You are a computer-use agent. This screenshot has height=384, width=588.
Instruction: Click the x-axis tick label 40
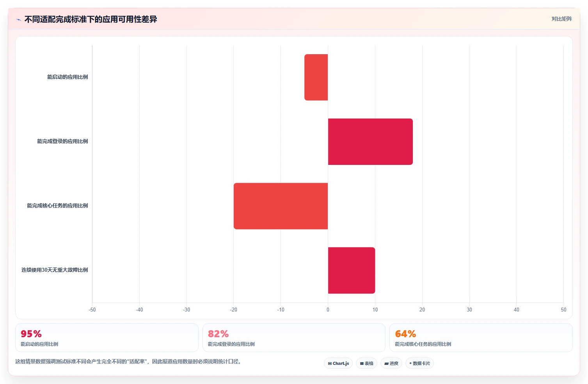coord(516,310)
